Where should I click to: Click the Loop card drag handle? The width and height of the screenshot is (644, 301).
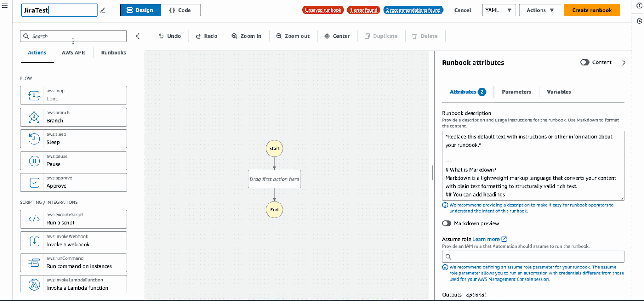pos(23,96)
